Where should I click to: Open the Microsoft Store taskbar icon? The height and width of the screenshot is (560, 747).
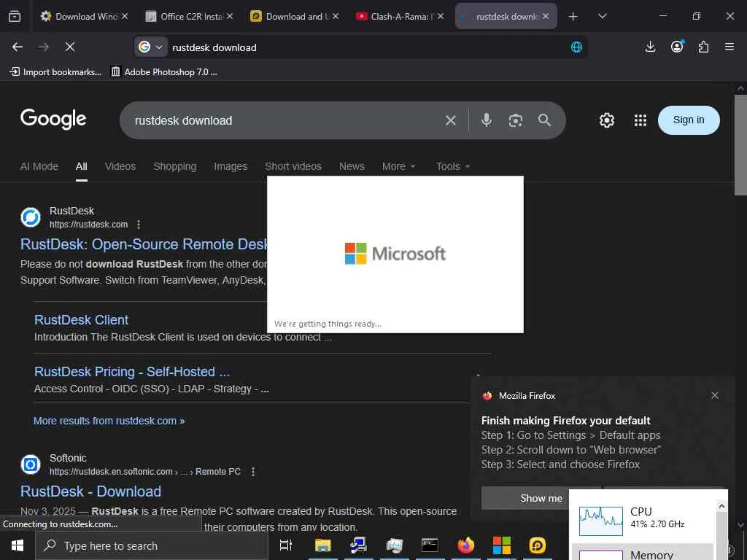pyautogui.click(x=502, y=545)
